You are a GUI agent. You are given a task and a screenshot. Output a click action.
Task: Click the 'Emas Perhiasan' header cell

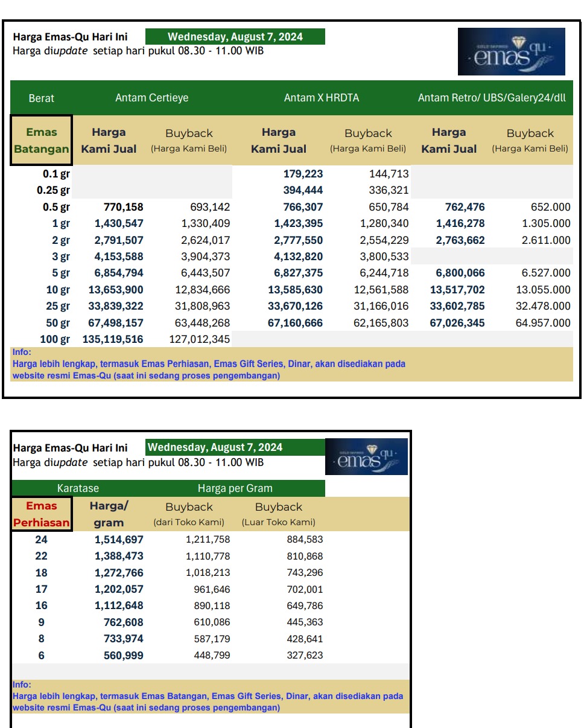41,514
